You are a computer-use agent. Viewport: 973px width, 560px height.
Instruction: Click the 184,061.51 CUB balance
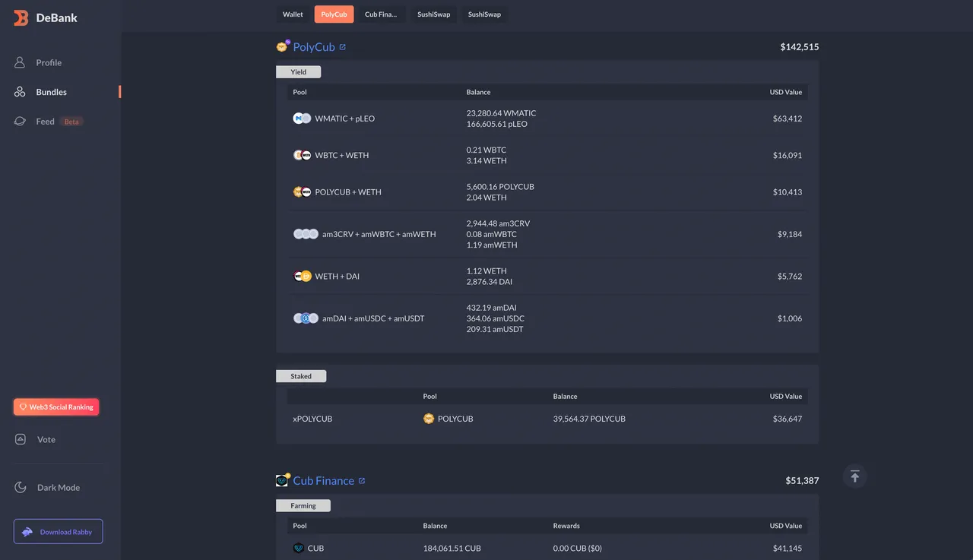(452, 548)
